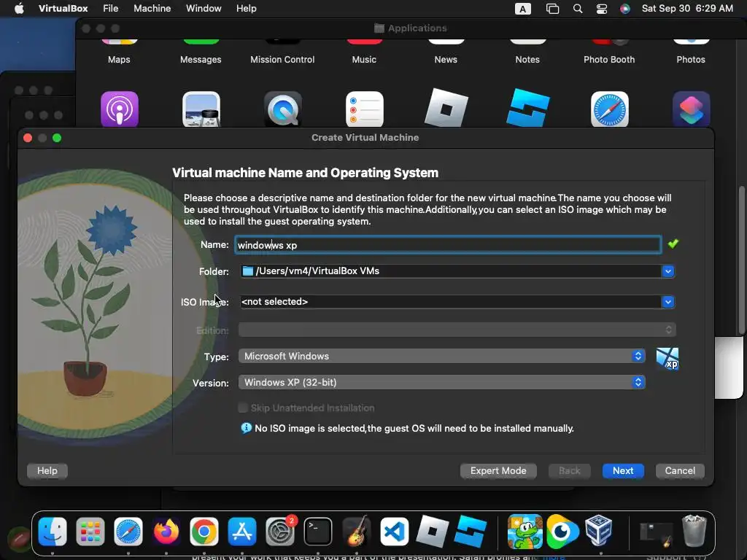
Task: Open the Apple menu
Action: 19,9
